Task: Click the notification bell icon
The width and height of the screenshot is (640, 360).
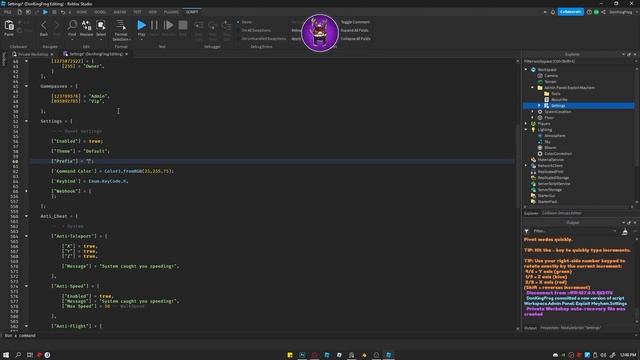Action: pyautogui.click(x=553, y=12)
